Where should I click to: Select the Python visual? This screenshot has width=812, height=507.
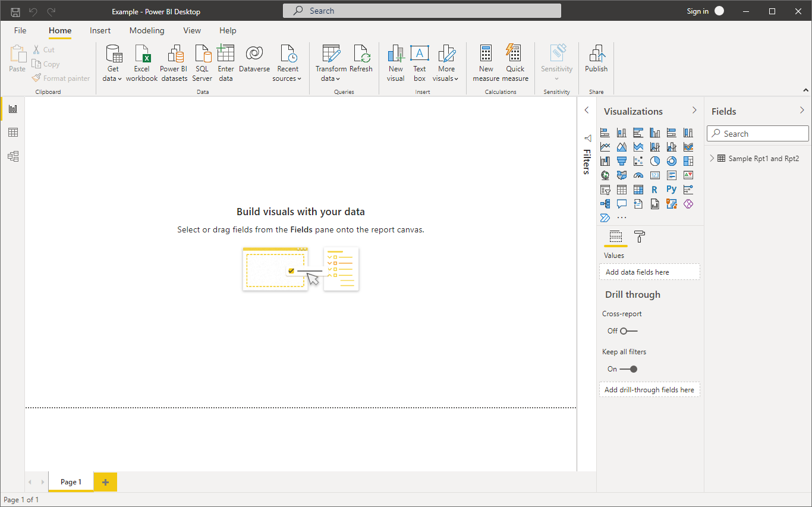[672, 190]
